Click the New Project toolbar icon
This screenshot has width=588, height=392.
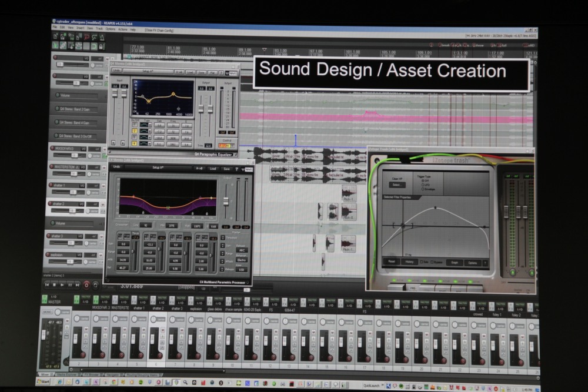click(56, 36)
